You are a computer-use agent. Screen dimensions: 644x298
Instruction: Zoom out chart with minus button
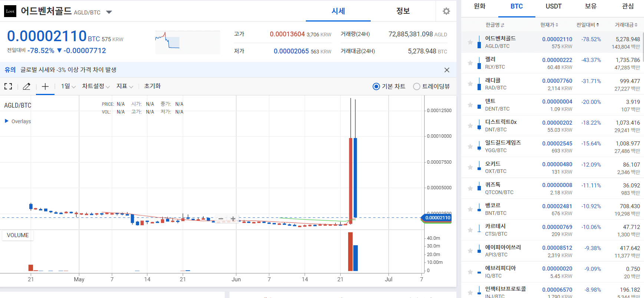221,219
